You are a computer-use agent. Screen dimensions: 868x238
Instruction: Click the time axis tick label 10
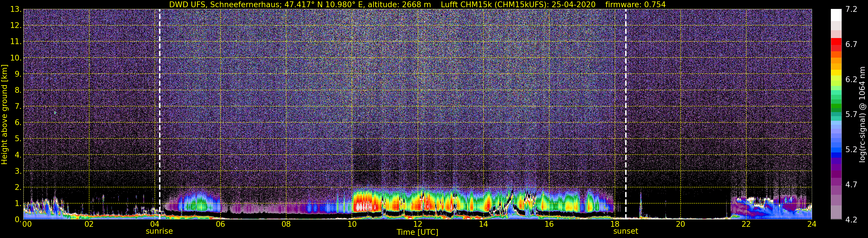coord(352,224)
